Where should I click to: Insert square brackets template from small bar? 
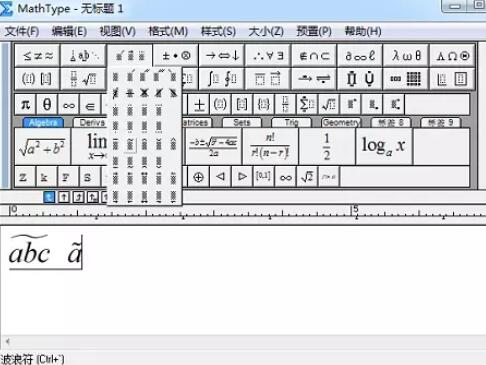click(242, 105)
